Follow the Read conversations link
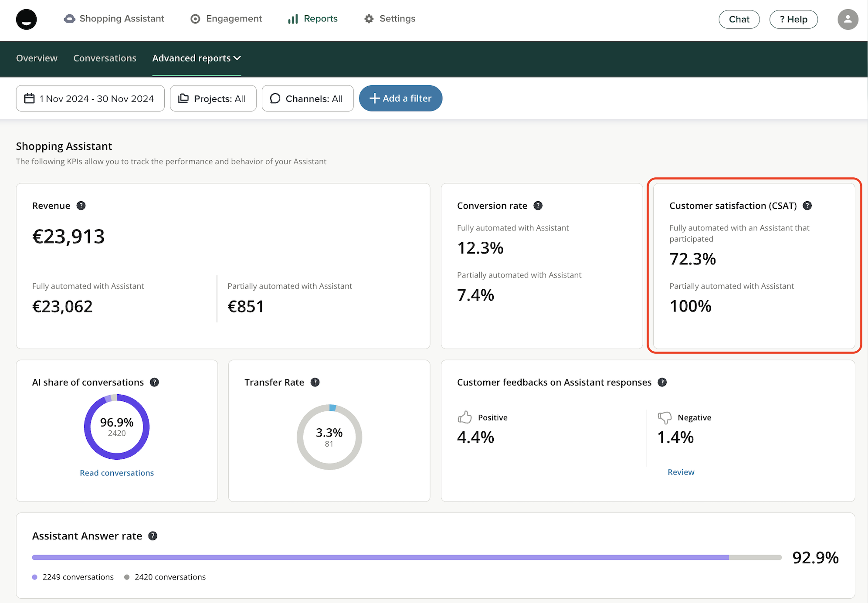868x603 pixels. (117, 473)
